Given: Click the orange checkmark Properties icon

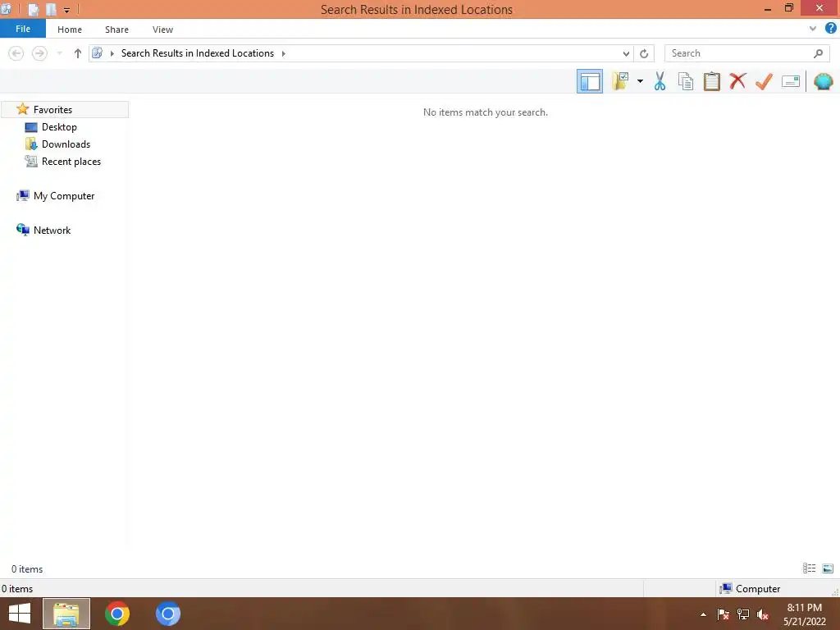Looking at the screenshot, I should tap(764, 81).
